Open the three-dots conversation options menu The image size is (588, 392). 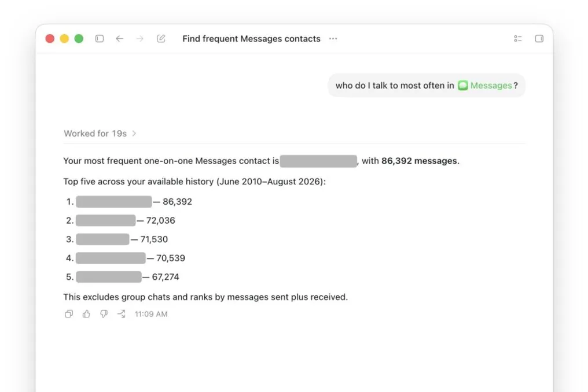(x=333, y=39)
